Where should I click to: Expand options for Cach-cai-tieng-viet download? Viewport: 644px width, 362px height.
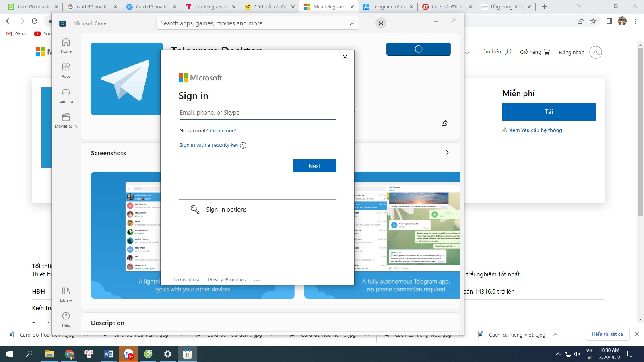pos(555,335)
